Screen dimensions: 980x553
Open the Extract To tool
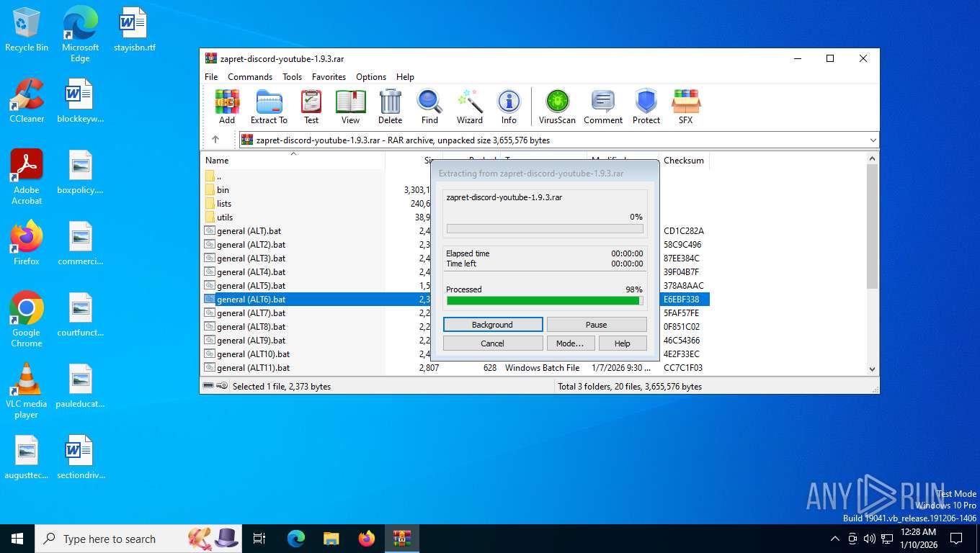[269, 107]
